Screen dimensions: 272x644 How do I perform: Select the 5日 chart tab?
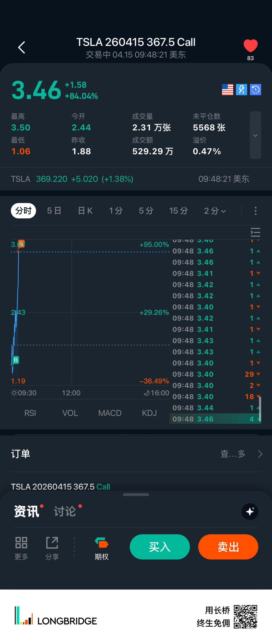pos(54,211)
